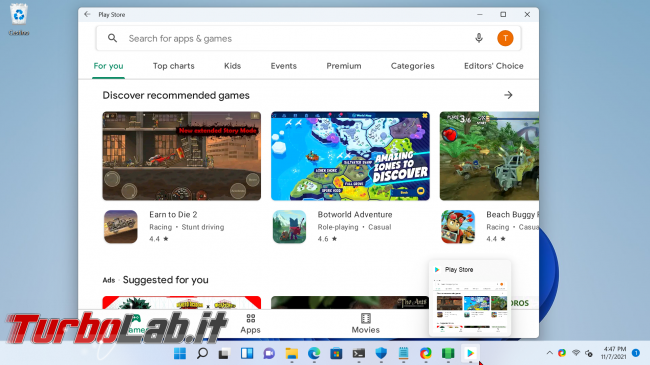Open Beach Buggy Racing app icon

tap(458, 226)
